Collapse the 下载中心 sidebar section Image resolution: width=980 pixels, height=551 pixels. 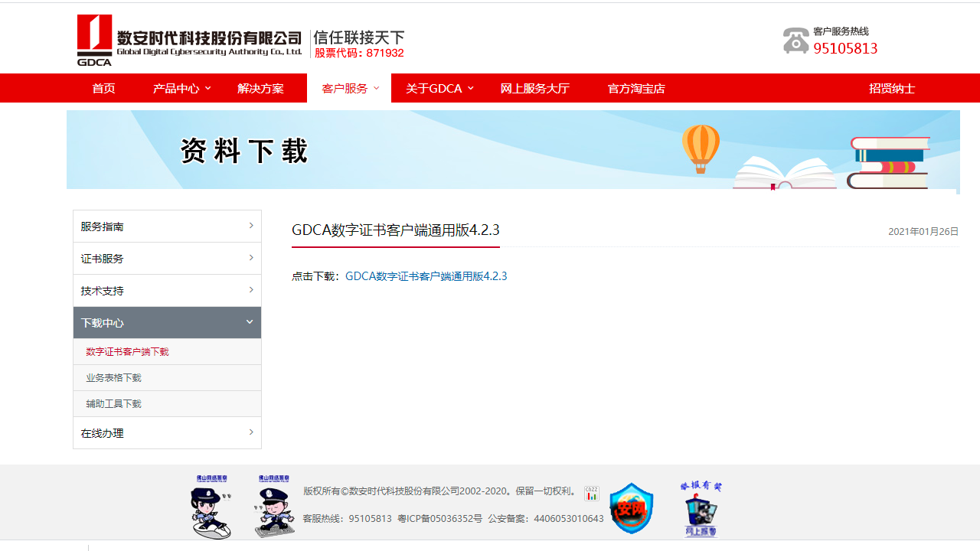167,322
